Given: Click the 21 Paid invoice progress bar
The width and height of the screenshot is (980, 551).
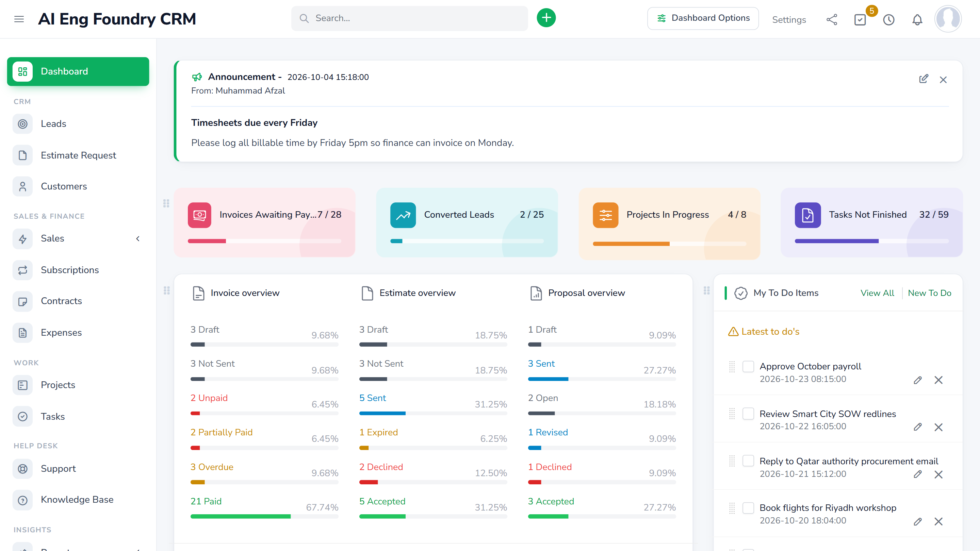Looking at the screenshot, I should pyautogui.click(x=264, y=517).
